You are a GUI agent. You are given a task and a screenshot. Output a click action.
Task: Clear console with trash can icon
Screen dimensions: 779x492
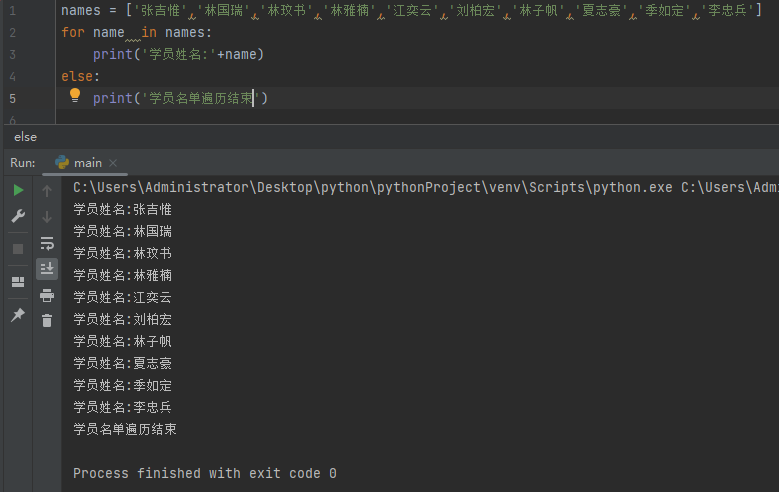47,321
